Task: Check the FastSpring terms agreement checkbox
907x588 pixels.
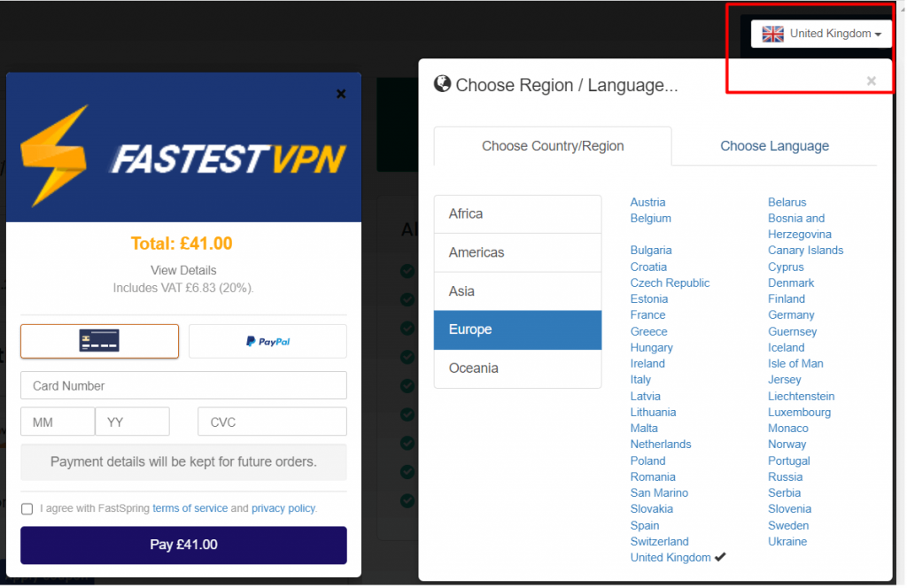Action: [x=27, y=508]
